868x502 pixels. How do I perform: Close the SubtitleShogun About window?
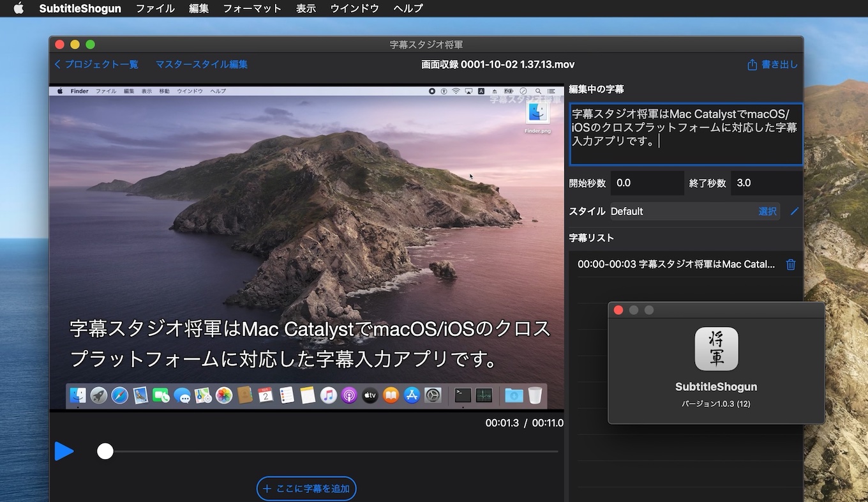[618, 310]
